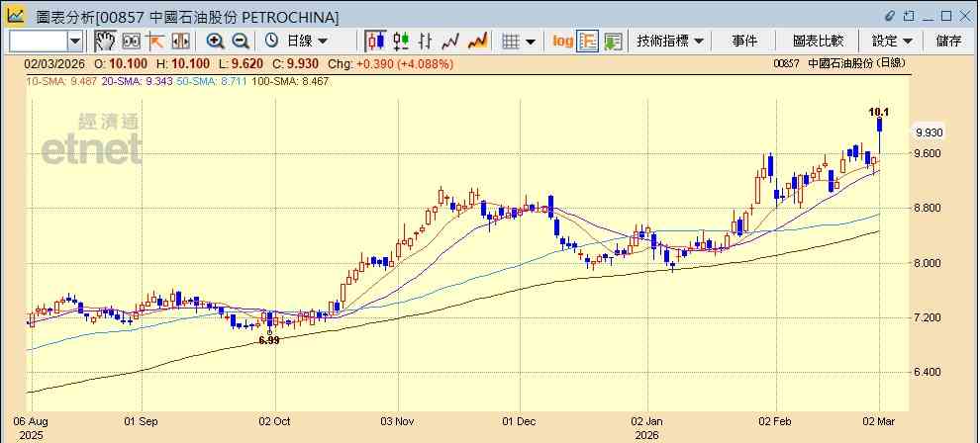Zoom in with the plus magnifier
Screen dimensions: 980x443
[216, 42]
